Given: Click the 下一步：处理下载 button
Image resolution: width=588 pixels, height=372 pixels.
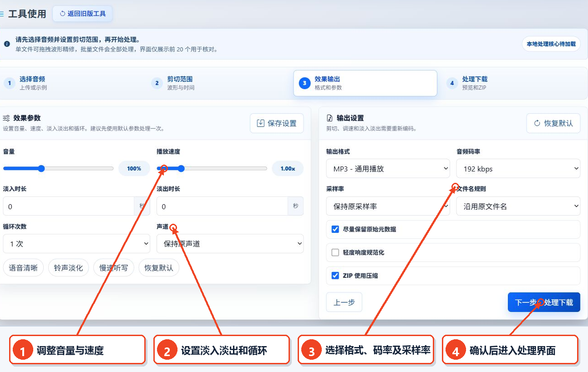Looking at the screenshot, I should tap(544, 302).
